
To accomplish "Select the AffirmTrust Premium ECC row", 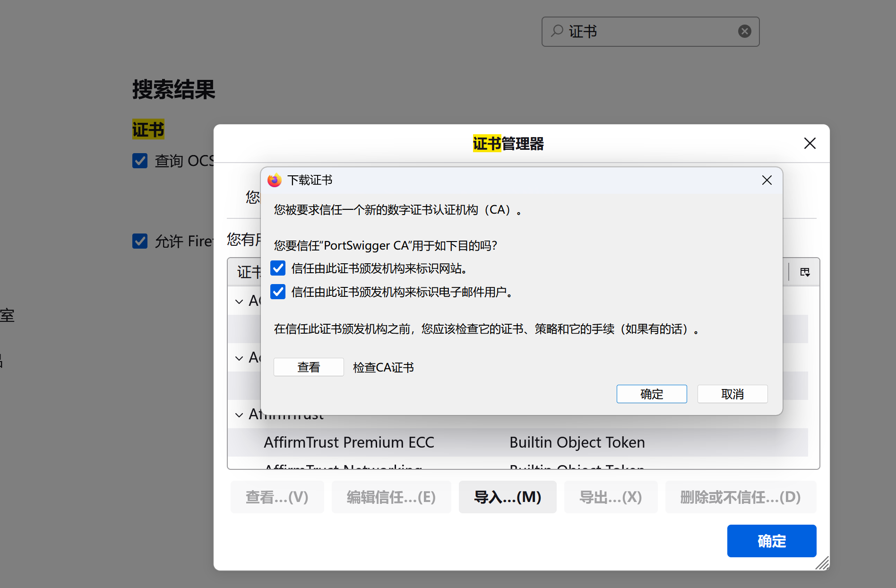I will click(x=517, y=442).
